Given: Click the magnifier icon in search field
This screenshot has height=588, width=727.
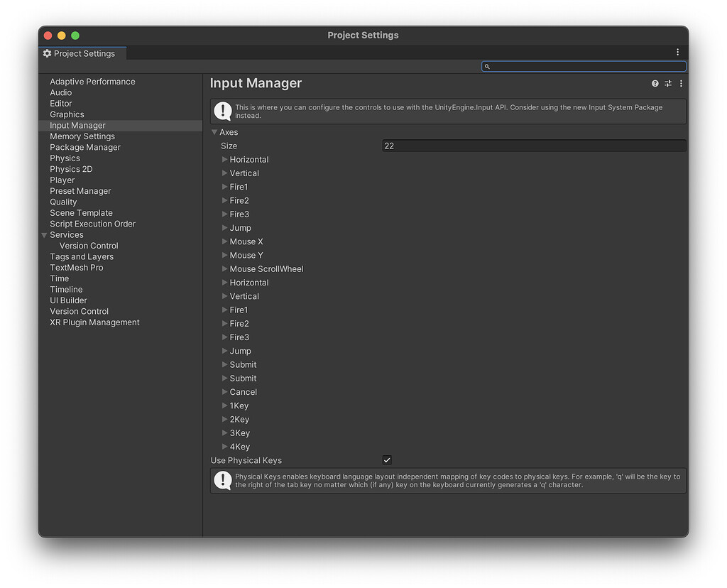Looking at the screenshot, I should (x=487, y=66).
